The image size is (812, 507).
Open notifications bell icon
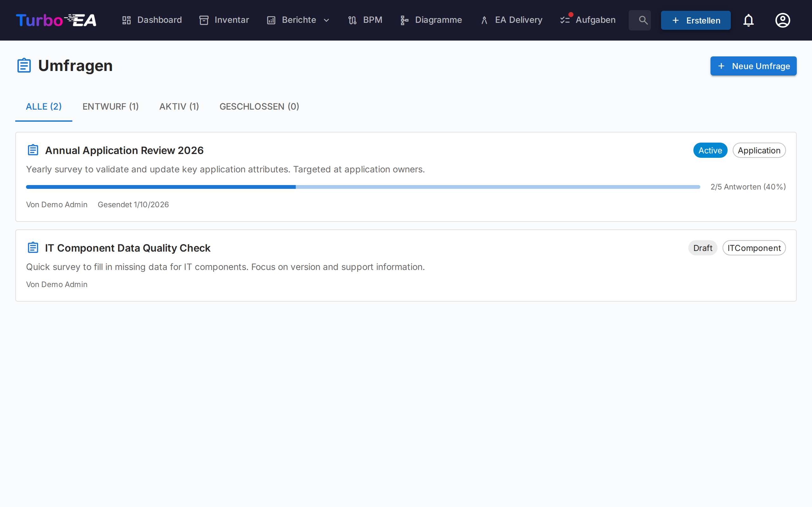pos(748,20)
